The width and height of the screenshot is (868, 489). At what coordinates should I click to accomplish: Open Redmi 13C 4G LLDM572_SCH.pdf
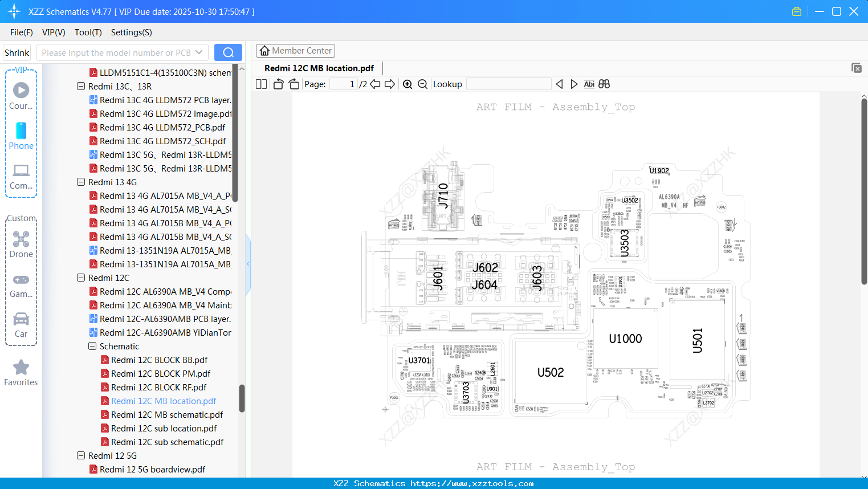pyautogui.click(x=162, y=141)
